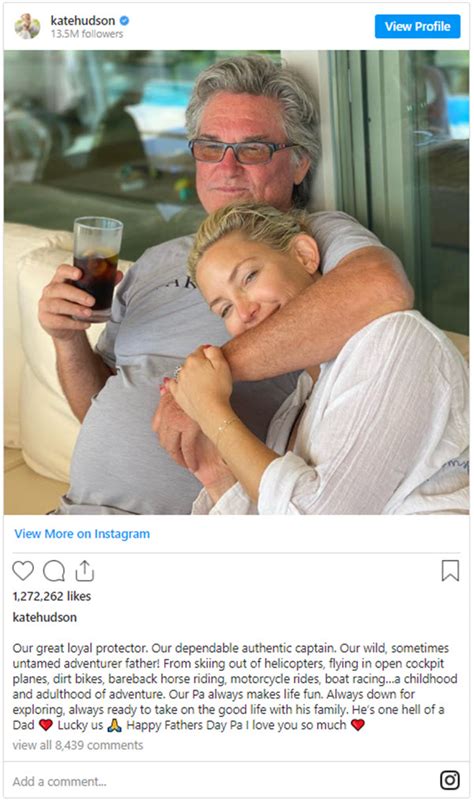Click the katehudson name above the caption
The width and height of the screenshot is (474, 805).
[x=45, y=617]
